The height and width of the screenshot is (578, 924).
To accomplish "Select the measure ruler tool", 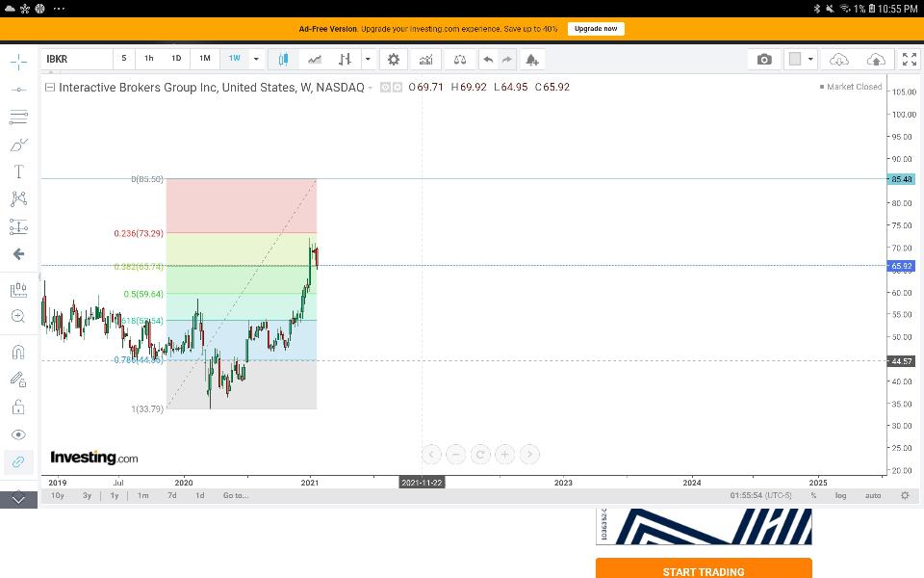I will pyautogui.click(x=19, y=290).
